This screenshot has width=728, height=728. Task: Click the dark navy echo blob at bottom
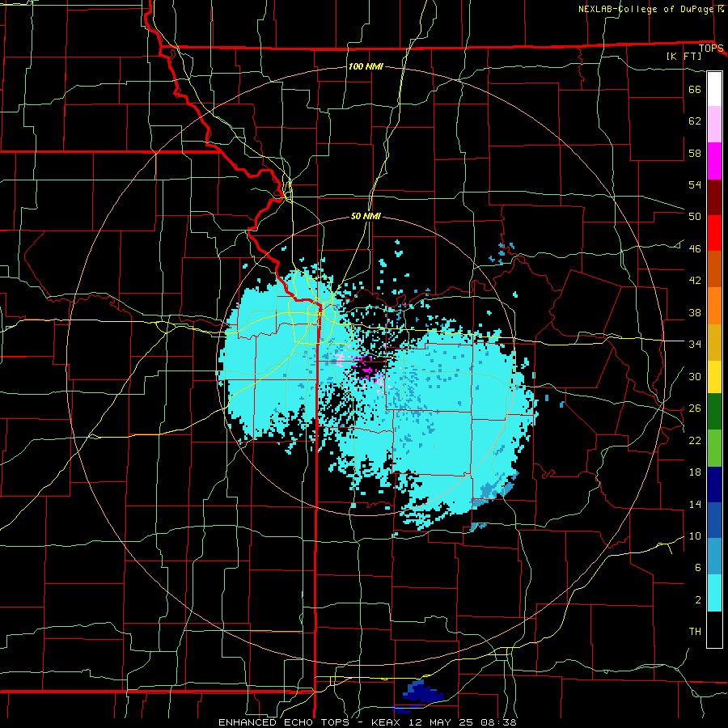click(x=422, y=692)
